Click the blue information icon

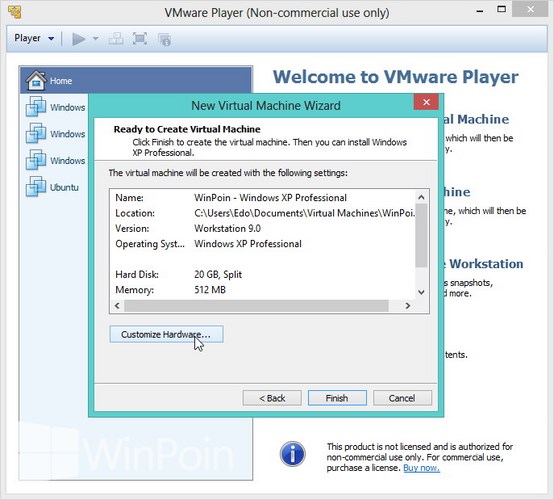tap(293, 454)
